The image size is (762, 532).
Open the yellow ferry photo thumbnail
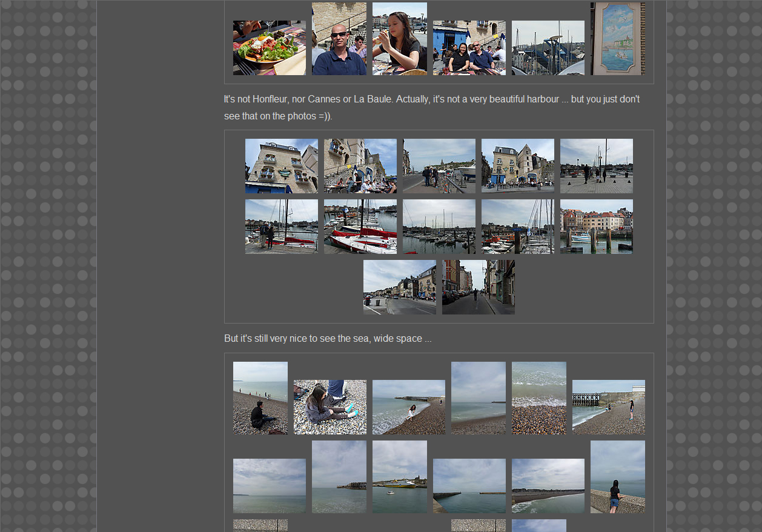399,477
